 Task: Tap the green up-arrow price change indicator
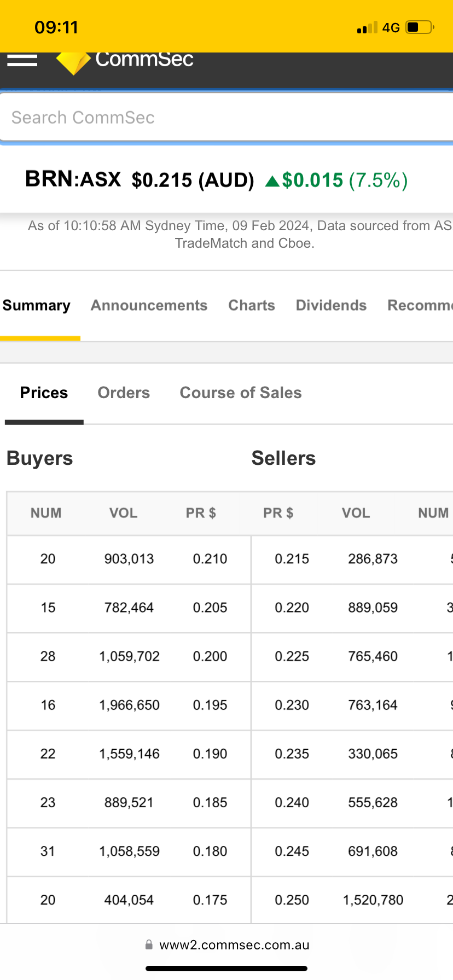272,181
